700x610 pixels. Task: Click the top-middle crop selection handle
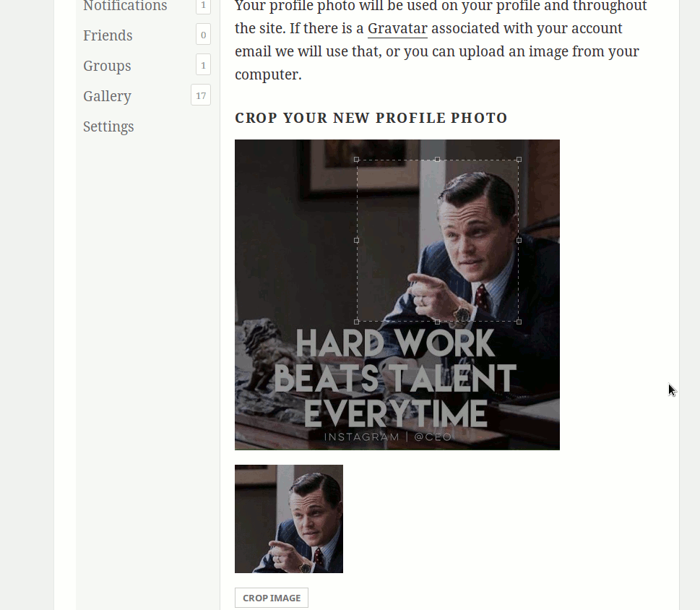point(438,160)
